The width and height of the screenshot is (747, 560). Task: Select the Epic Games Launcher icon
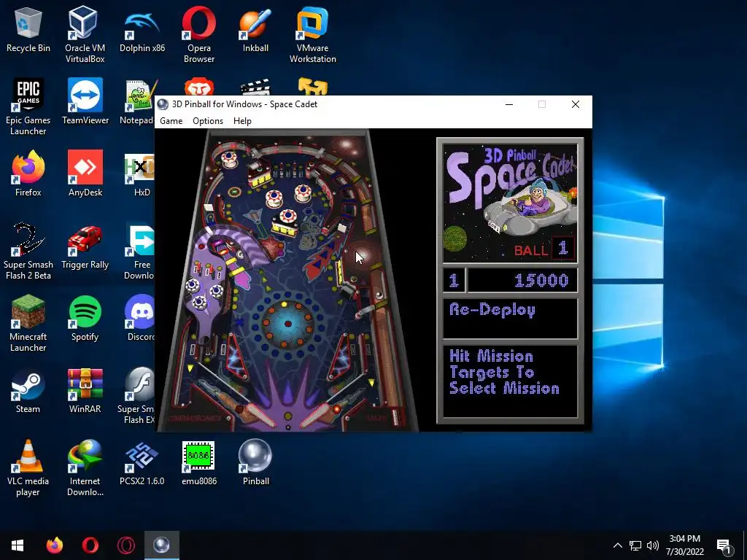pos(28,106)
